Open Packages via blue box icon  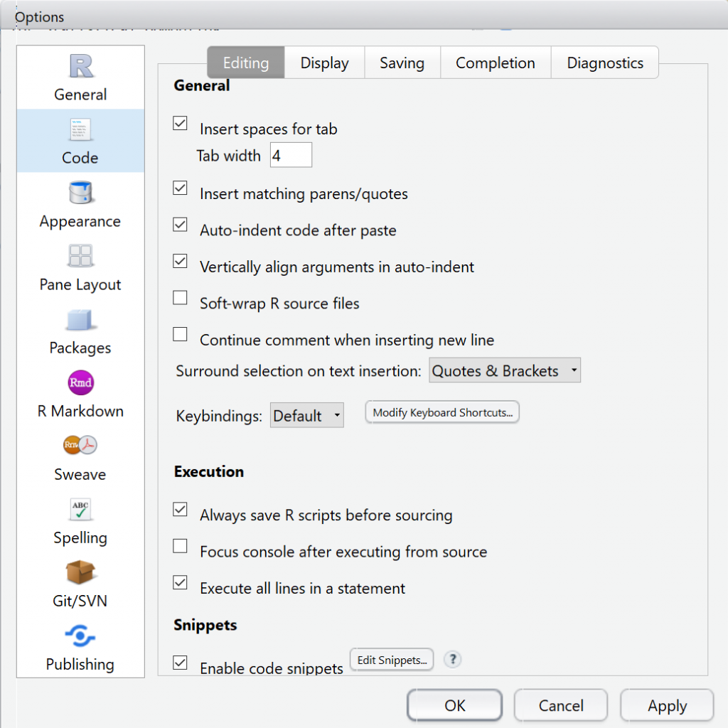[x=80, y=319]
